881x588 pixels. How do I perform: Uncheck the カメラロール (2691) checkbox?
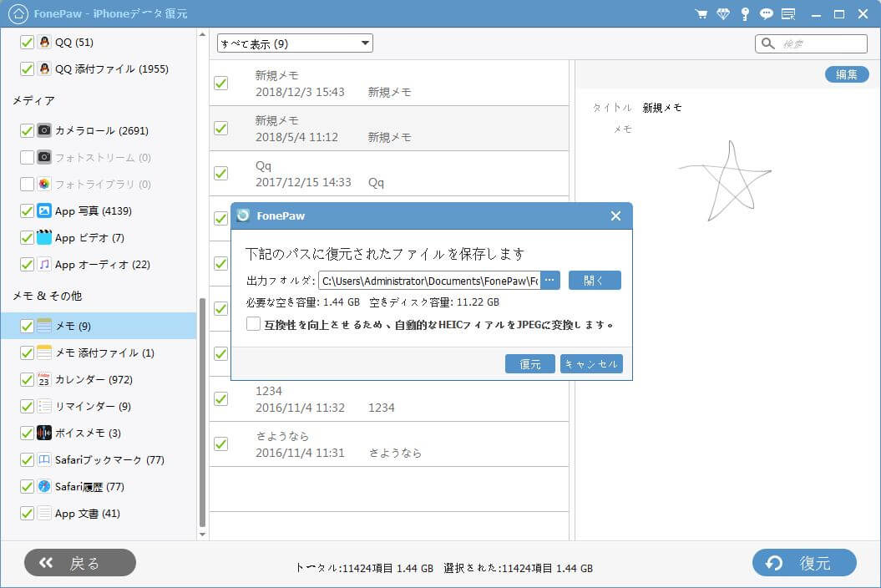pyautogui.click(x=27, y=130)
